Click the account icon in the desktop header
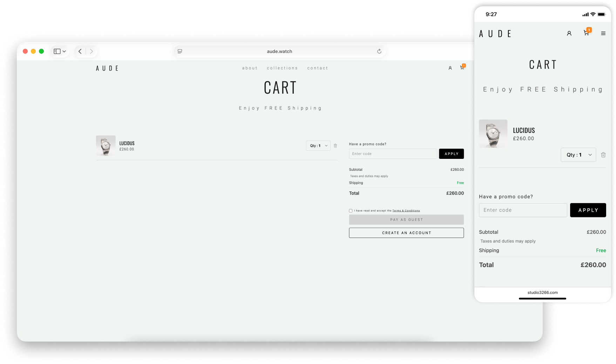 450,68
